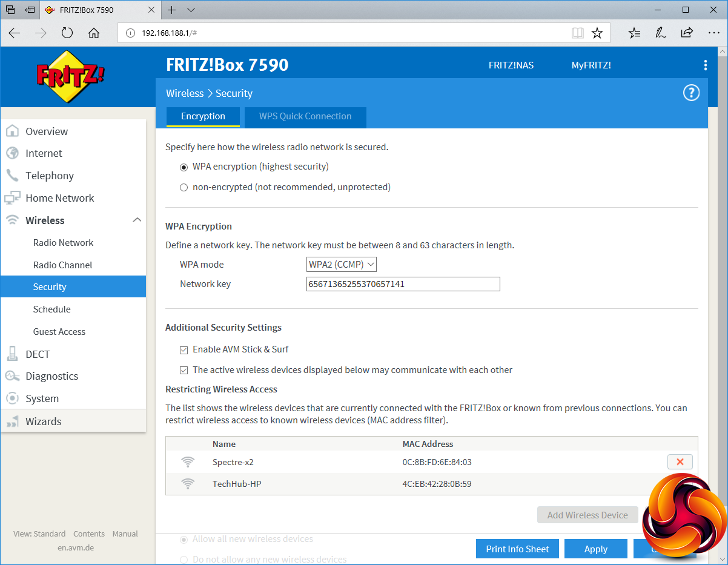Click the Wireless wifi icon in sidebar
Screen dimensions: 728x565
(x=12, y=220)
